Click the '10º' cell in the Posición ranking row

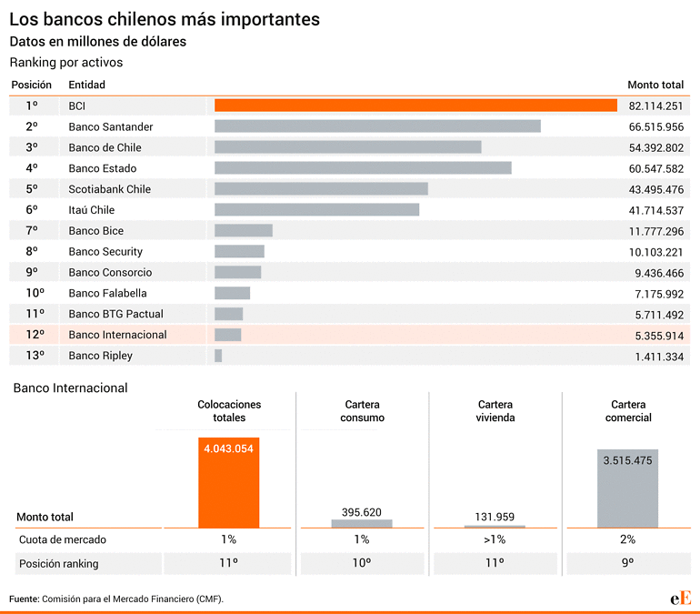pyautogui.click(x=362, y=563)
